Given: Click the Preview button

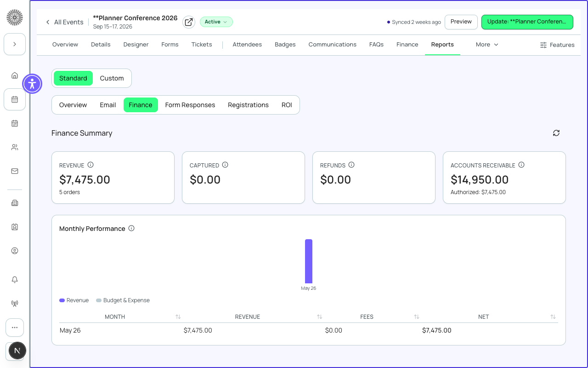Looking at the screenshot, I should point(461,22).
